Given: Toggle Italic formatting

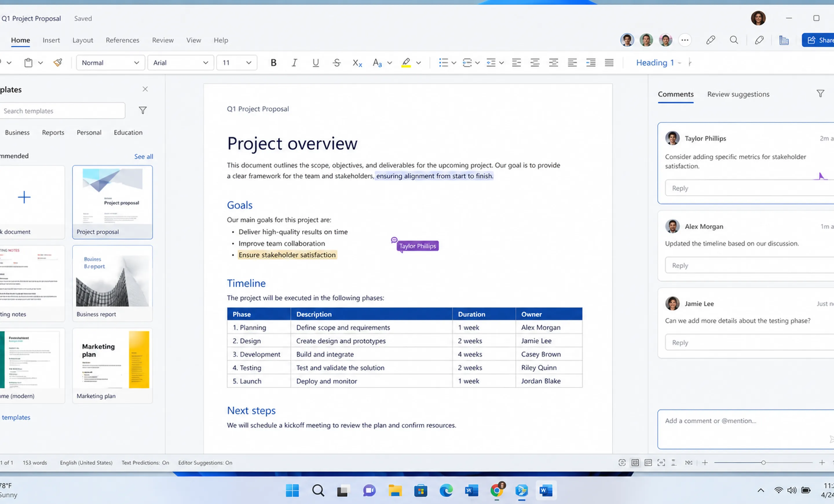Looking at the screenshot, I should click(295, 63).
